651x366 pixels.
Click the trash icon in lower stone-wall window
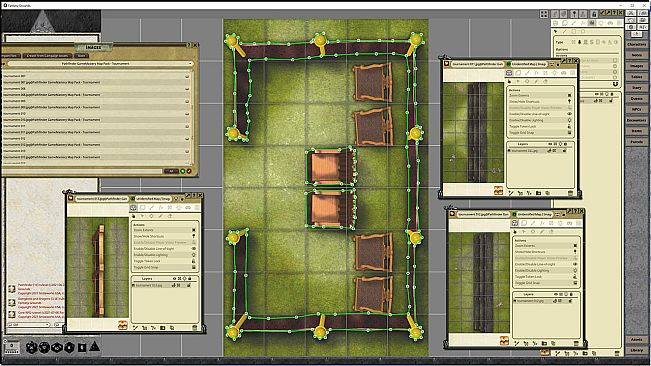tap(576, 344)
